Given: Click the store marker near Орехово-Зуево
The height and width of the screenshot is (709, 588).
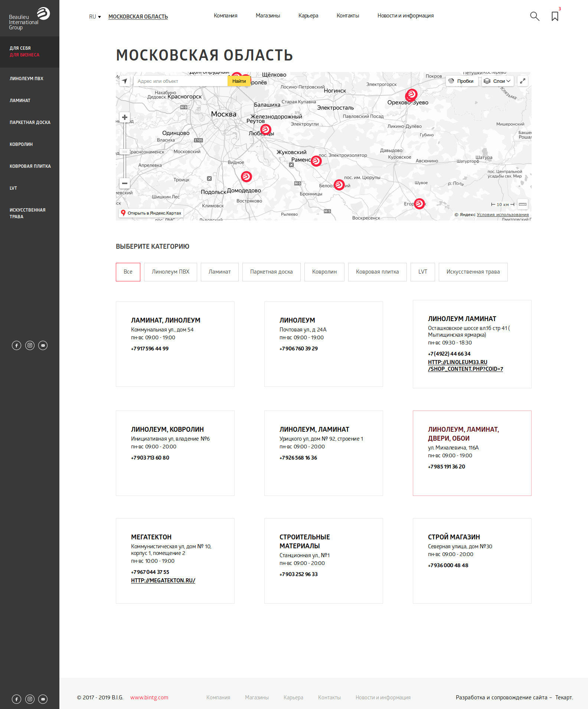Looking at the screenshot, I should click(x=411, y=95).
